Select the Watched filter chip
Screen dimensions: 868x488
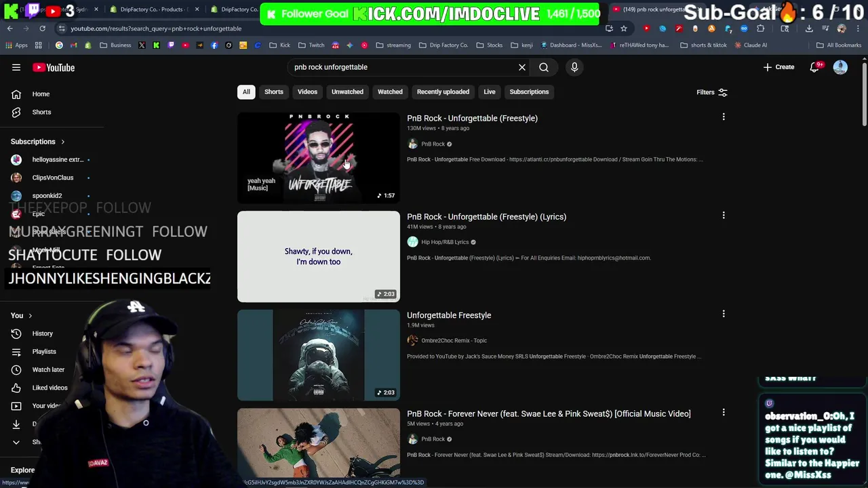click(390, 91)
